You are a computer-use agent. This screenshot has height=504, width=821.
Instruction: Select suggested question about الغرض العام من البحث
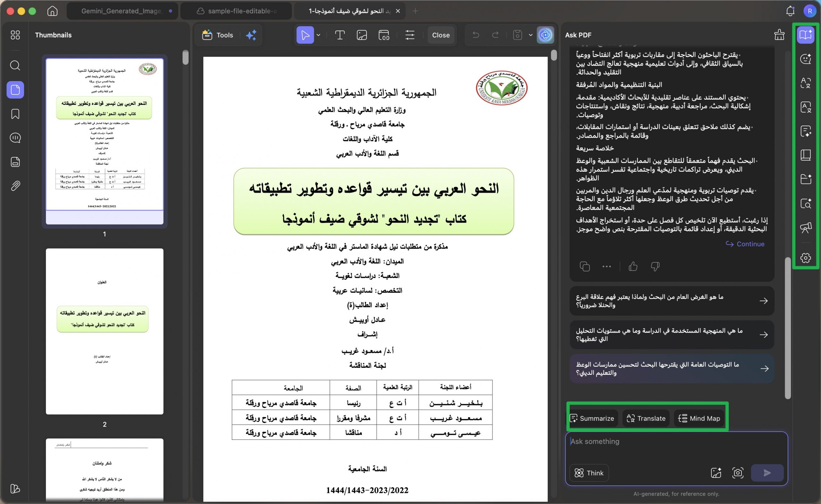[672, 301]
